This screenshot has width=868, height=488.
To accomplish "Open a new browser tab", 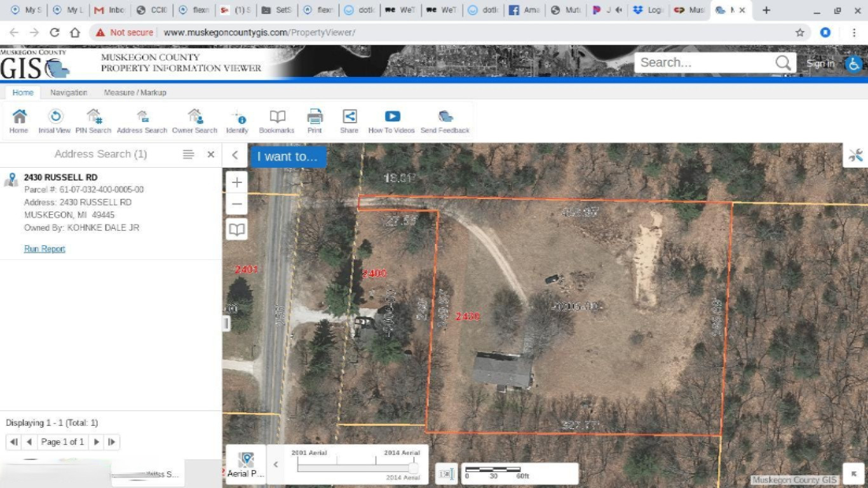I will pos(766,10).
